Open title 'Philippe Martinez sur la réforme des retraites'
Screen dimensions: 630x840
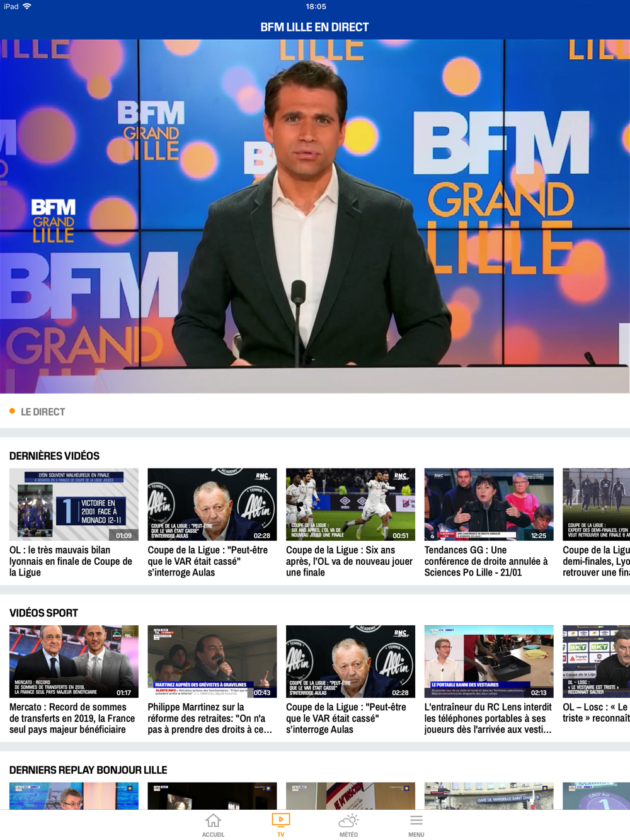[210, 718]
